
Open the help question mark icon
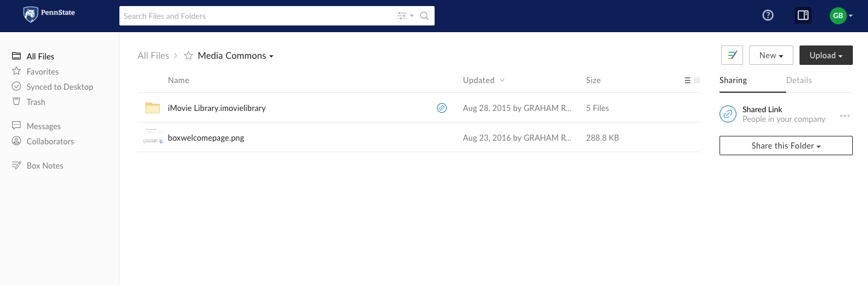[x=768, y=16]
